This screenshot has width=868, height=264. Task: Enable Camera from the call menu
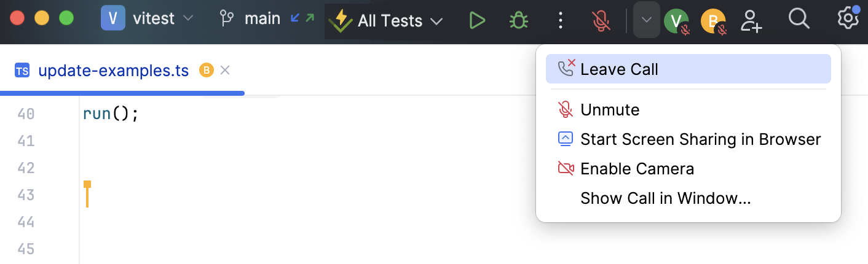[x=637, y=169]
